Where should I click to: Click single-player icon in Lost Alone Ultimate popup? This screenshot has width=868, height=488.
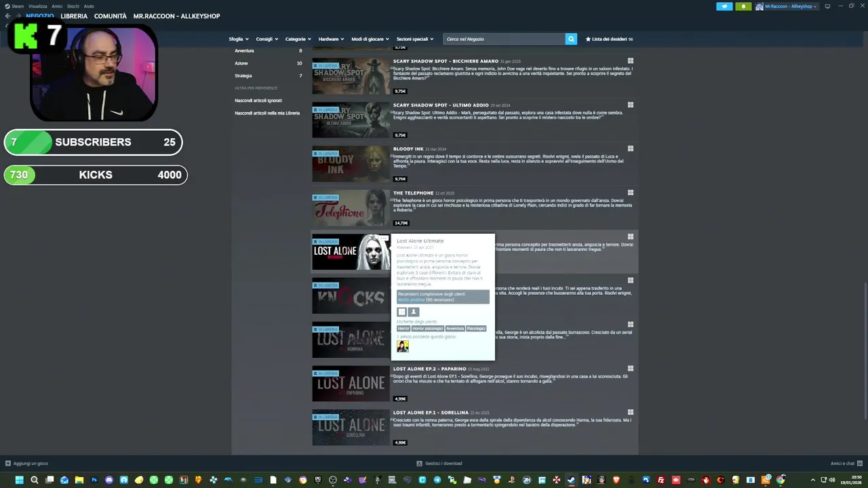[x=414, y=312]
